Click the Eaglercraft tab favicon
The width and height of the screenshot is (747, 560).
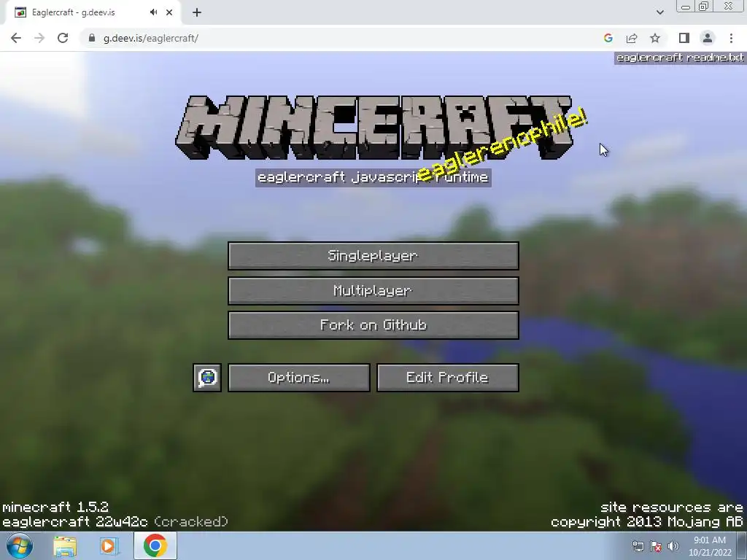[20, 12]
